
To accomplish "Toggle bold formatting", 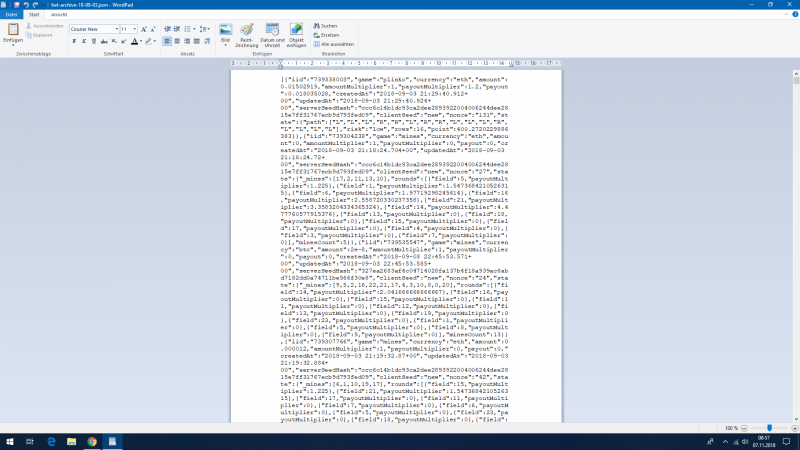I will 74,41.
